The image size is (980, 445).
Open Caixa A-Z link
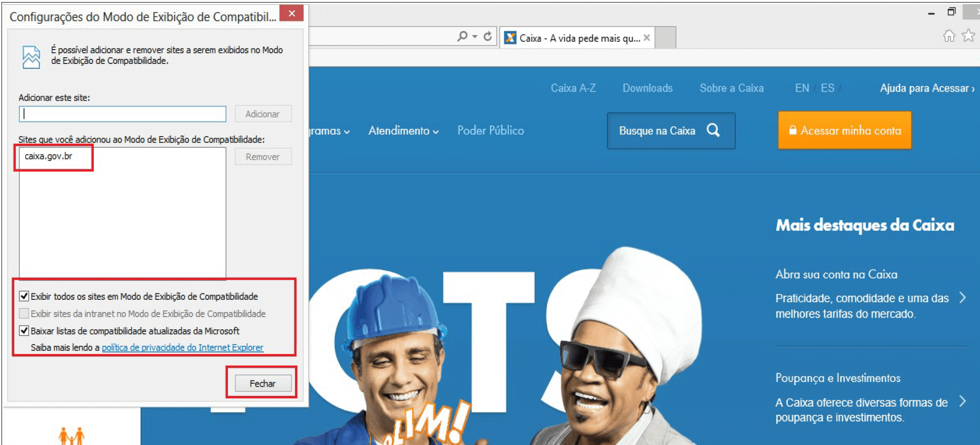coord(573,88)
